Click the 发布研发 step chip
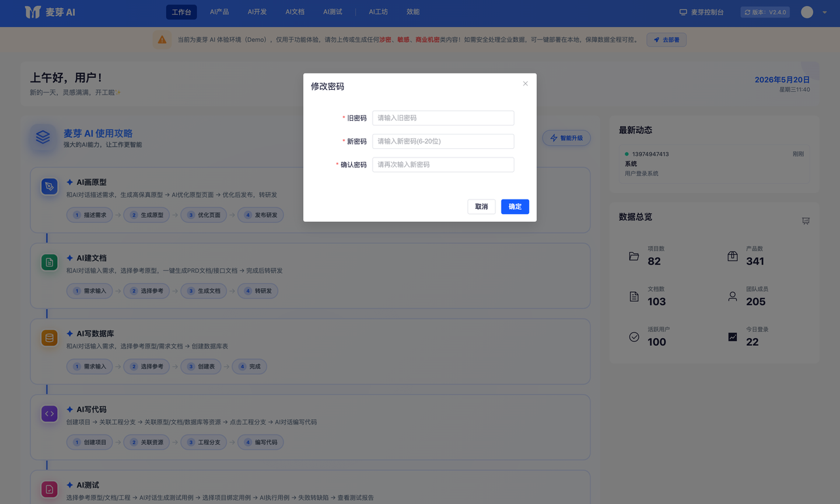 261,215
